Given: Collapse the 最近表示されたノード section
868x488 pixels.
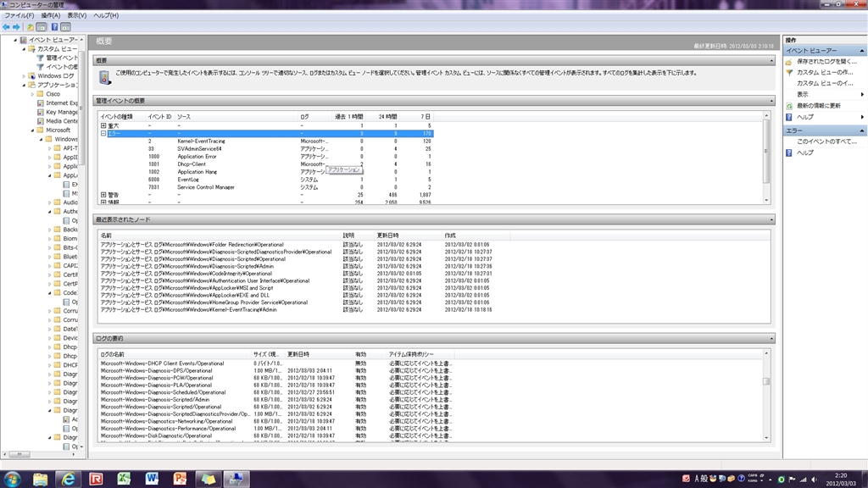Looking at the screenshot, I should [771, 219].
